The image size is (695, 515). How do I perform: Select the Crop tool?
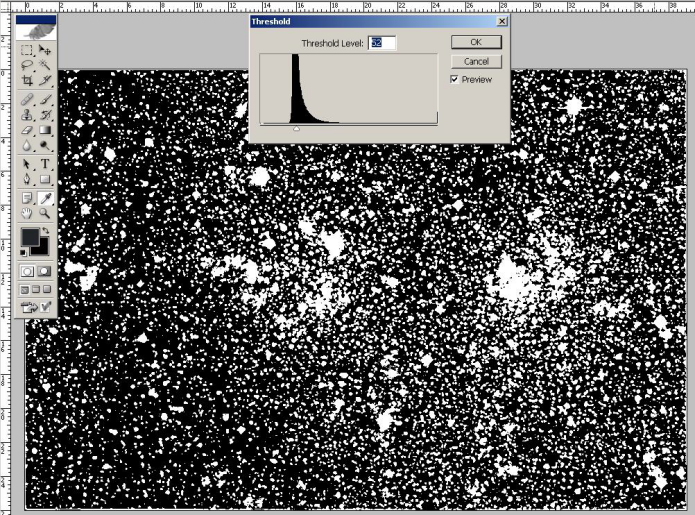pos(27,80)
